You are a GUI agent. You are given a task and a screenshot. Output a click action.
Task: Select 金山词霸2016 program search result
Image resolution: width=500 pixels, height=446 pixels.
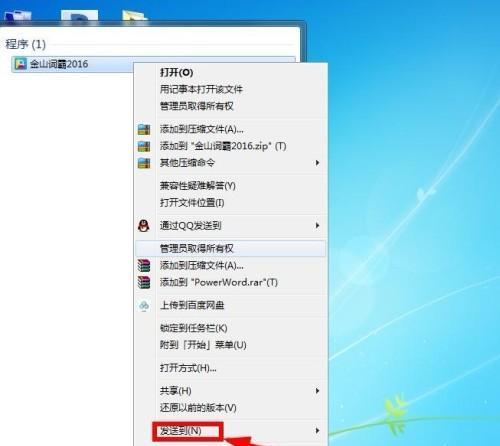click(153, 64)
